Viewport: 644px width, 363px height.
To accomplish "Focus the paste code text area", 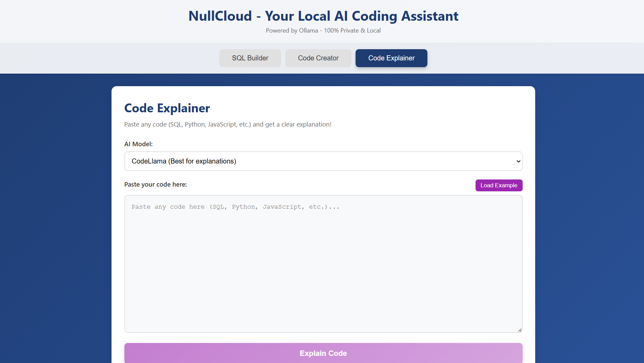I will [x=323, y=264].
